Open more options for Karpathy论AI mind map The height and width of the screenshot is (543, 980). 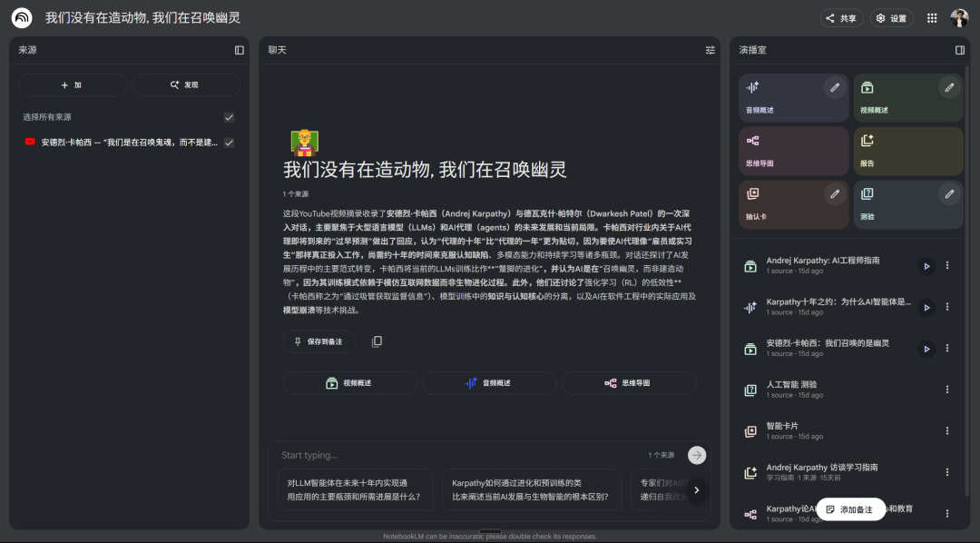[947, 513]
